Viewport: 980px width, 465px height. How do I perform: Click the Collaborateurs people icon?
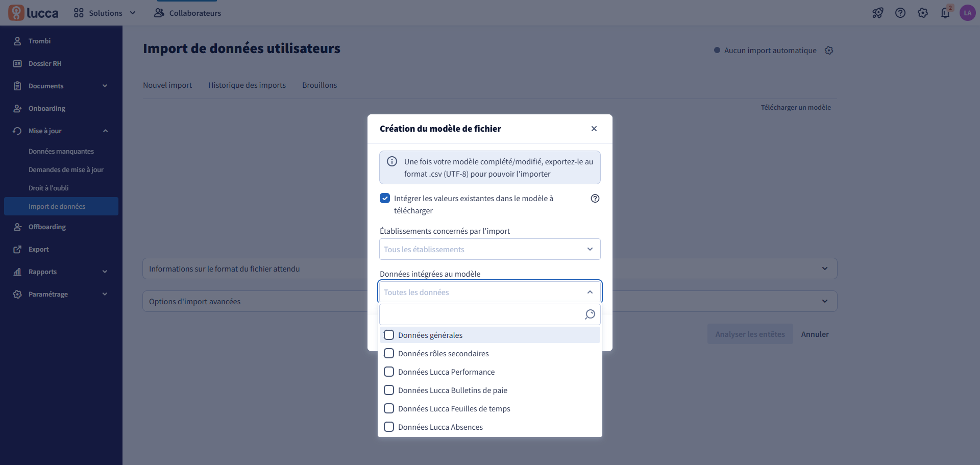[159, 13]
